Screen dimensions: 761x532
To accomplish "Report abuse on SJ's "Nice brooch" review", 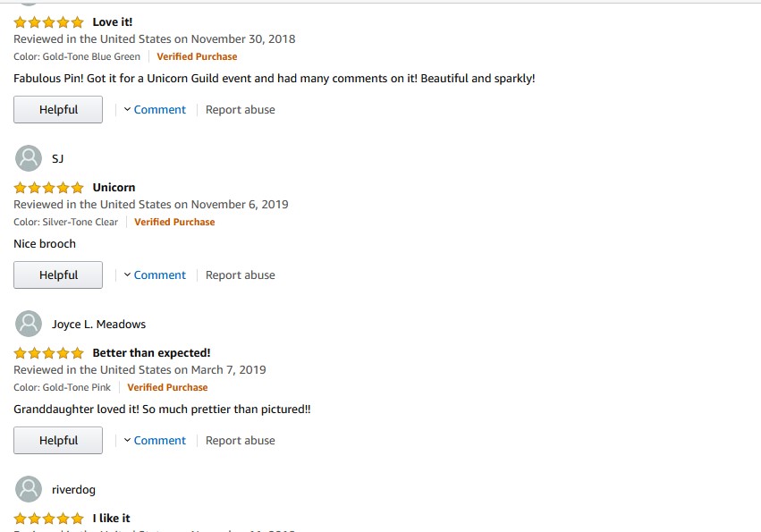I will point(241,275).
